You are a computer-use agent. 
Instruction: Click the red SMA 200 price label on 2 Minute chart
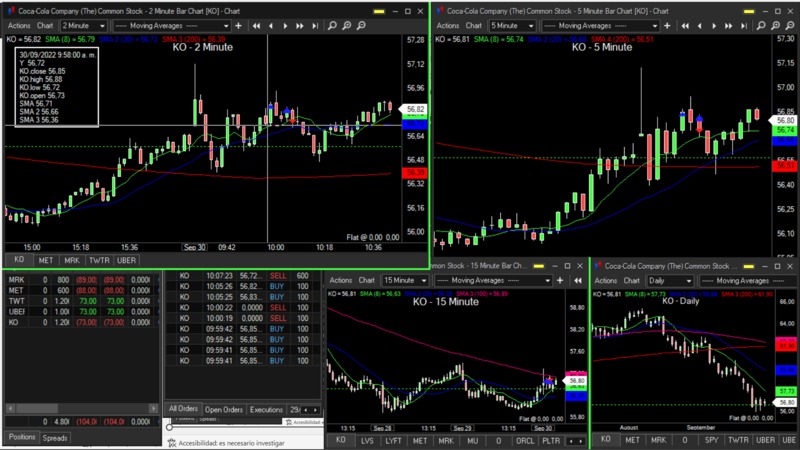click(414, 173)
